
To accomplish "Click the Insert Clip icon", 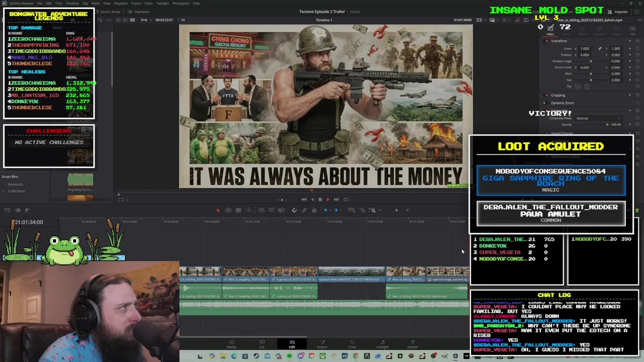I will pyautogui.click(x=261, y=210).
